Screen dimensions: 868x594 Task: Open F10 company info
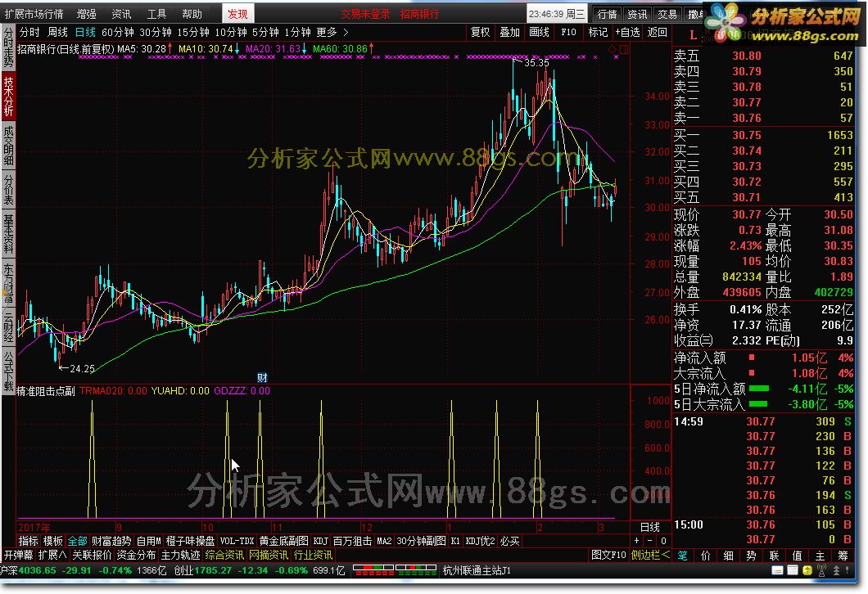(568, 32)
